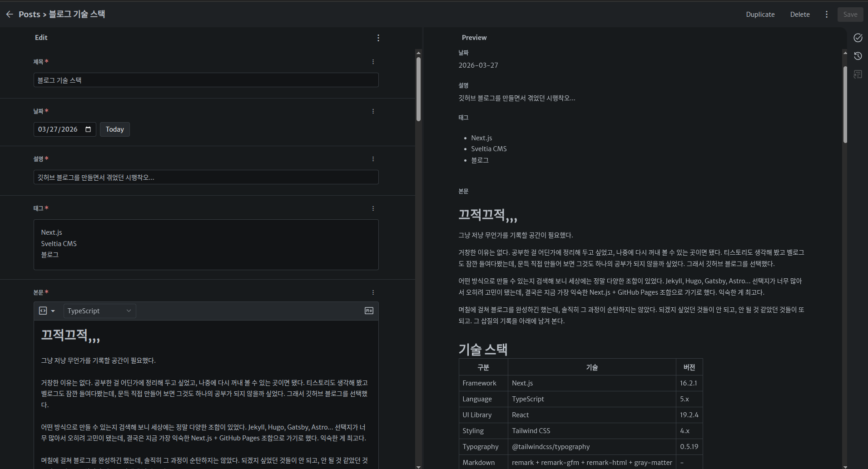The width and height of the screenshot is (868, 469).
Task: Click inside the 제목 title input
Action: pyautogui.click(x=205, y=80)
